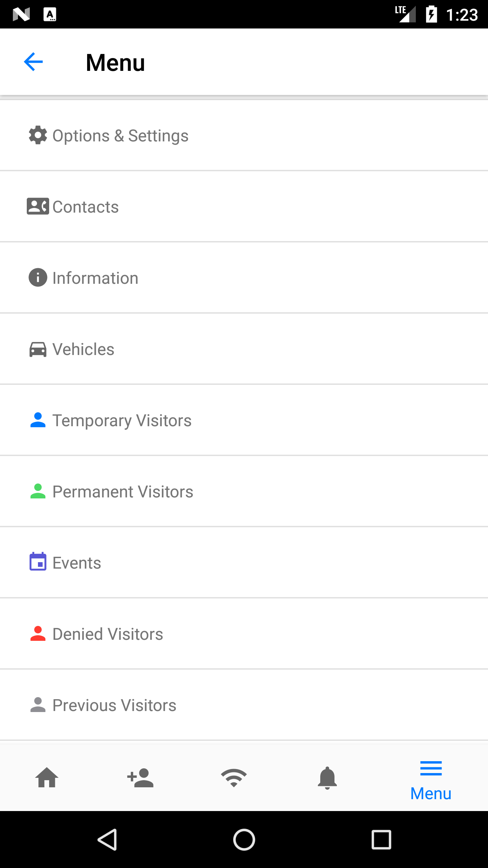This screenshot has width=488, height=868.
Task: Open the wifi signal icon tab
Action: (x=234, y=777)
